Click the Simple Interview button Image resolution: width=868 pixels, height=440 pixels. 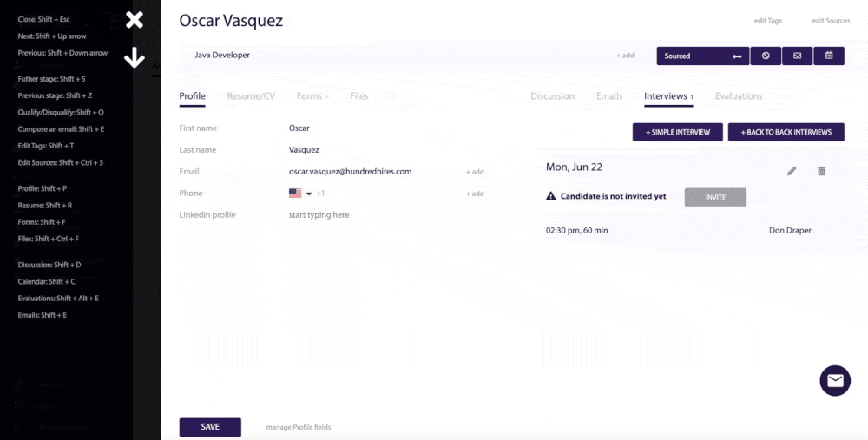(x=677, y=132)
